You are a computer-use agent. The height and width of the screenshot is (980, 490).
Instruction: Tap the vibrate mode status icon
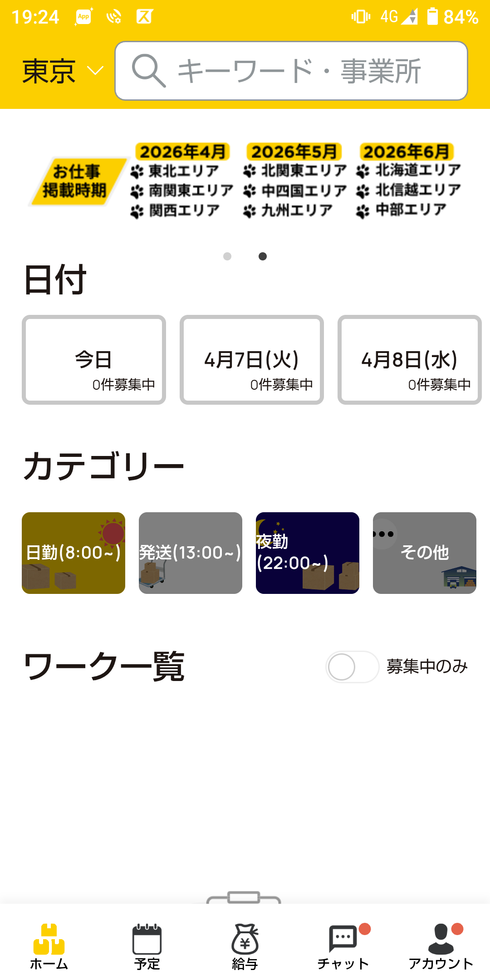[x=361, y=17]
